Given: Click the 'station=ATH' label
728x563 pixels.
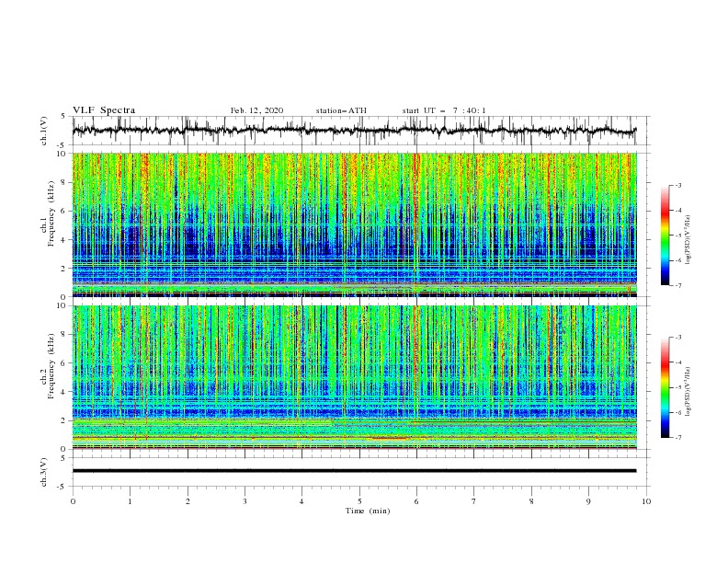Looking at the screenshot, I should pyautogui.click(x=341, y=110).
